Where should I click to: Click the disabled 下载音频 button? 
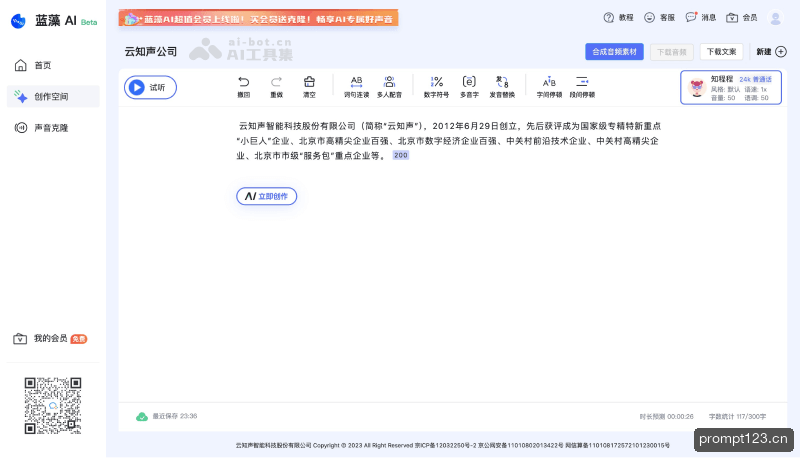tap(671, 52)
